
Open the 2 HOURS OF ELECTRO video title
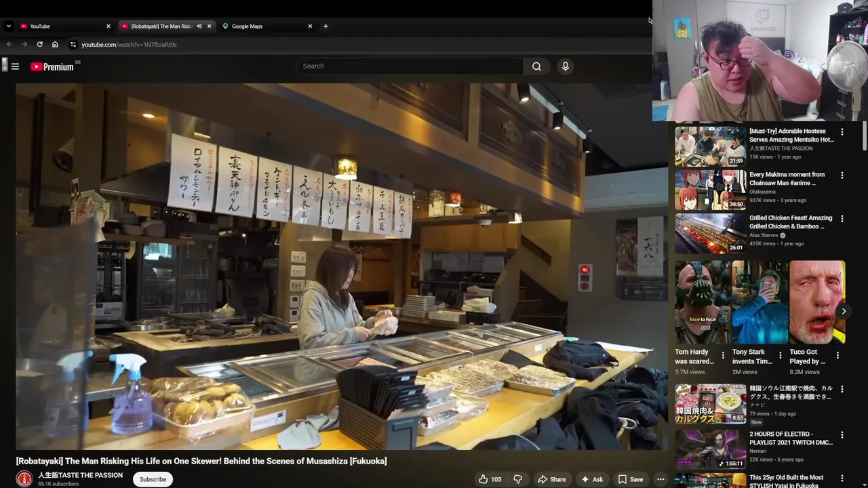[x=791, y=439]
